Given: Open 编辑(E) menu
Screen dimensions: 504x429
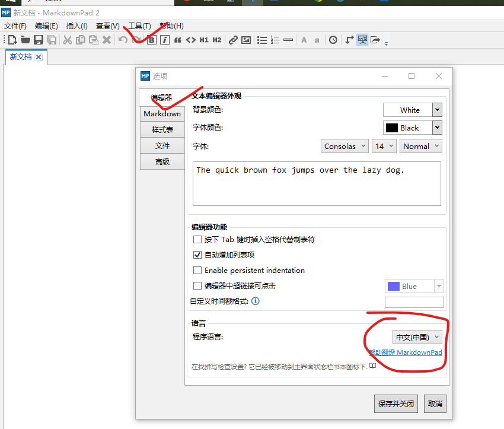Looking at the screenshot, I should [46, 26].
